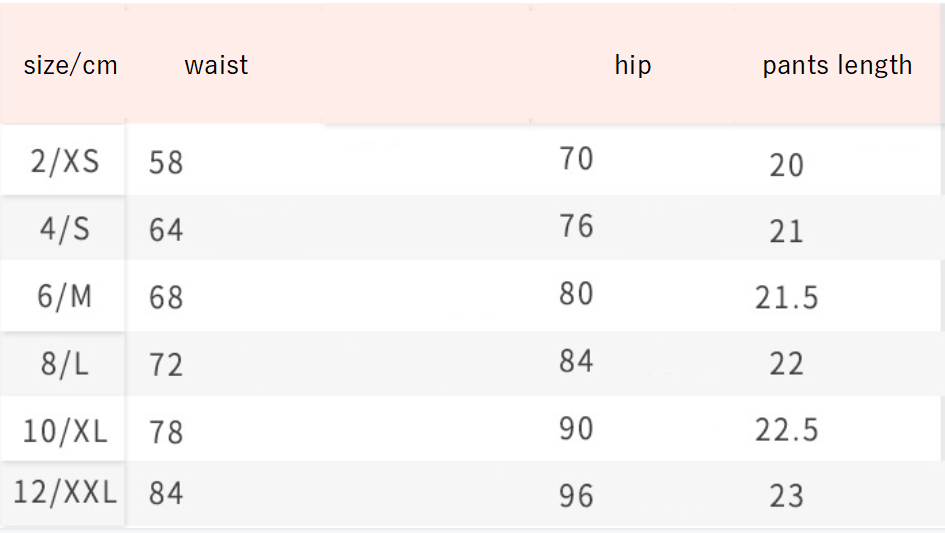945x533 pixels.
Task: Click pants length value 20
Action: click(786, 165)
